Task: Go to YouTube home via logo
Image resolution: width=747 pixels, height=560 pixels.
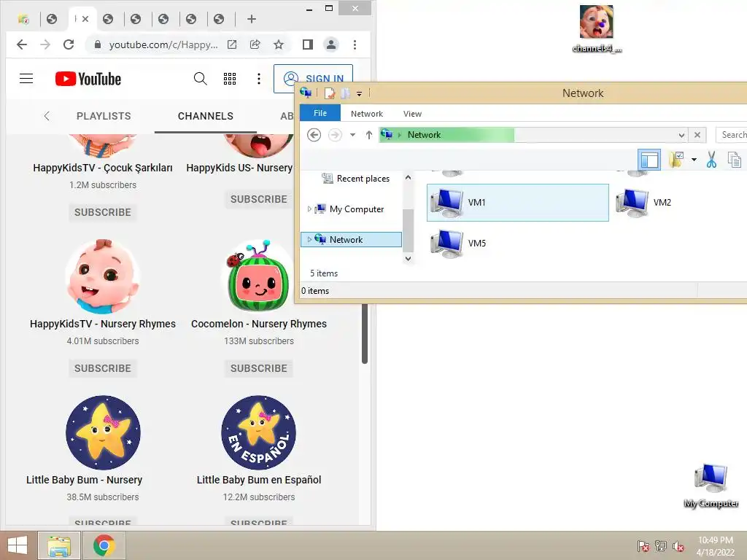Action: pyautogui.click(x=88, y=79)
